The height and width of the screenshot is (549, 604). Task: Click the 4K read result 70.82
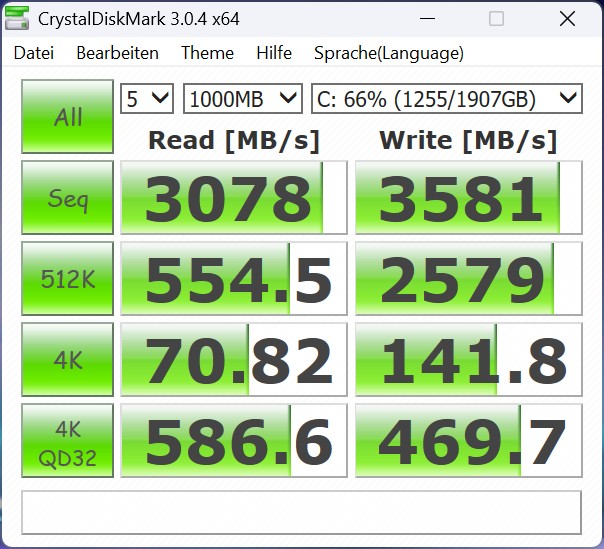click(x=234, y=359)
